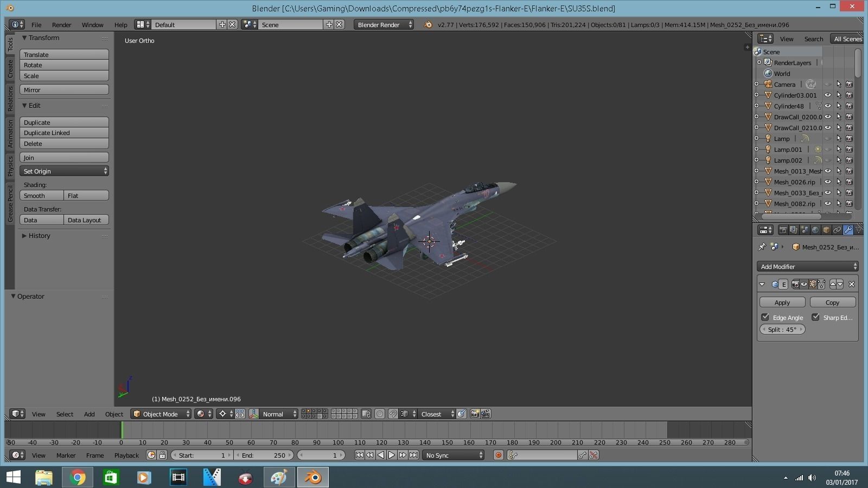Click the Blender logo splash icon
868x488 pixels.
(428, 24)
